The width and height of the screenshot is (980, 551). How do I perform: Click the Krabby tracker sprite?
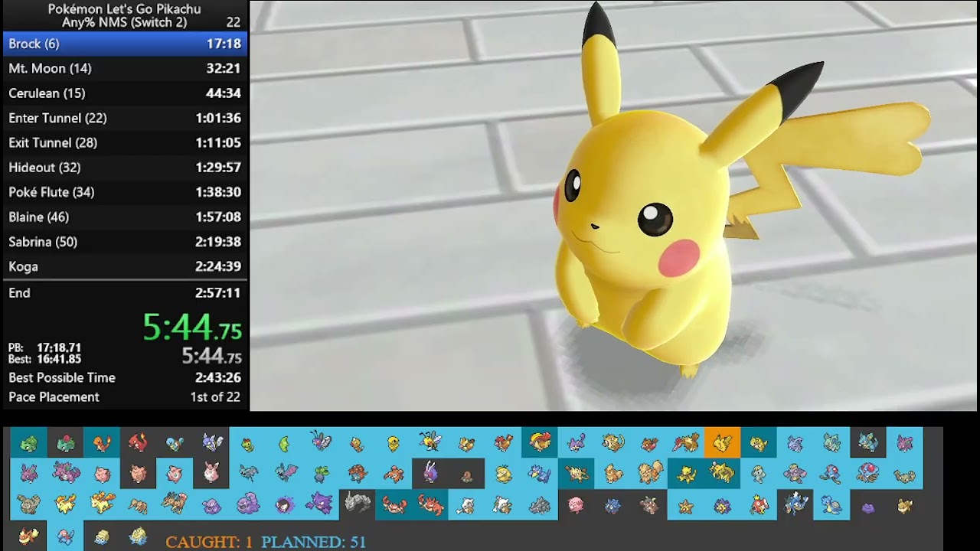394,505
